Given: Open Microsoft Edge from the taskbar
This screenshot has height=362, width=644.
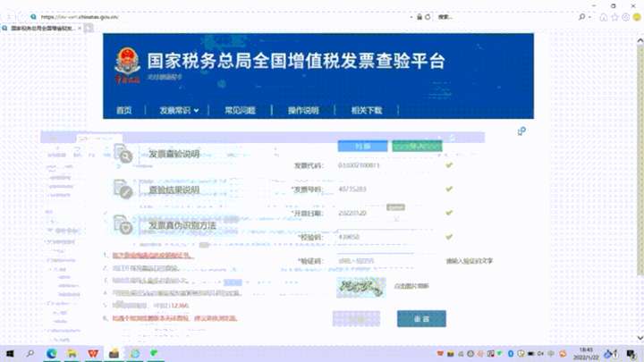Looking at the screenshot, I should coord(51,353).
